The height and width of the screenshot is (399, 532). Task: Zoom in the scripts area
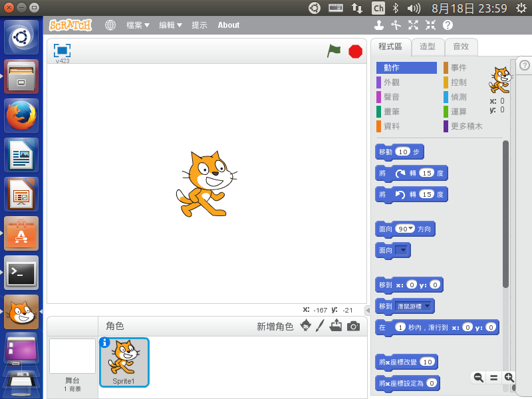[509, 377]
